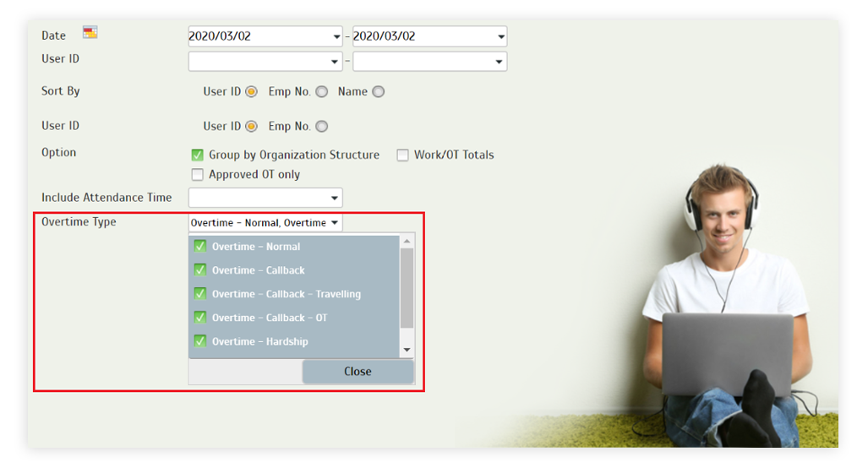This screenshot has height=468, width=868.
Task: Collapse the Overtime Type dropdown
Action: point(265,222)
